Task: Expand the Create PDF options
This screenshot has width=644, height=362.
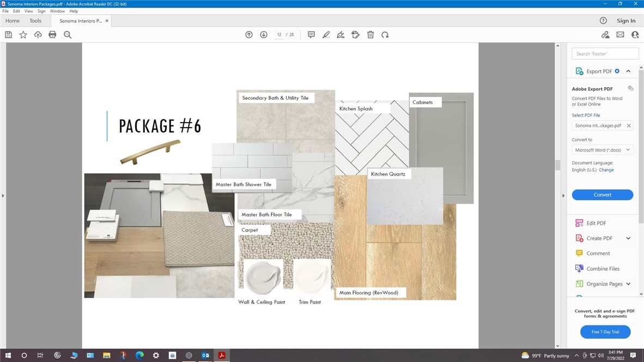Action: click(x=628, y=238)
